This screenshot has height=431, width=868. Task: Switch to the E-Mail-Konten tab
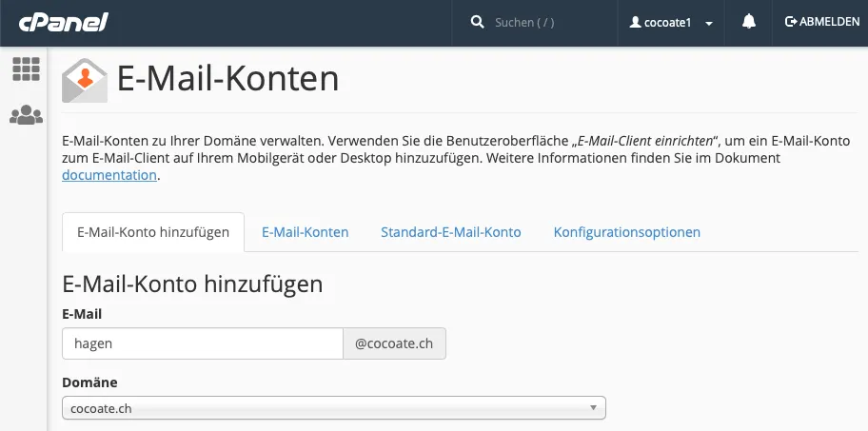pos(305,232)
